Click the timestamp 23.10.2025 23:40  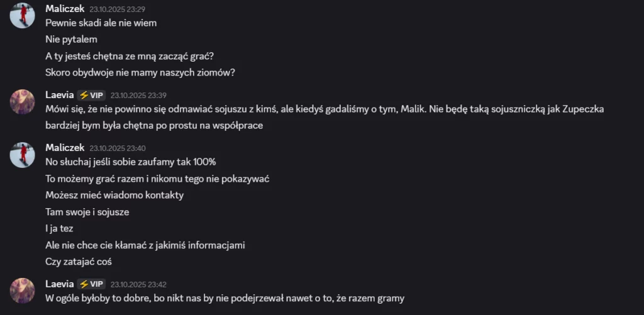pyautogui.click(x=118, y=148)
